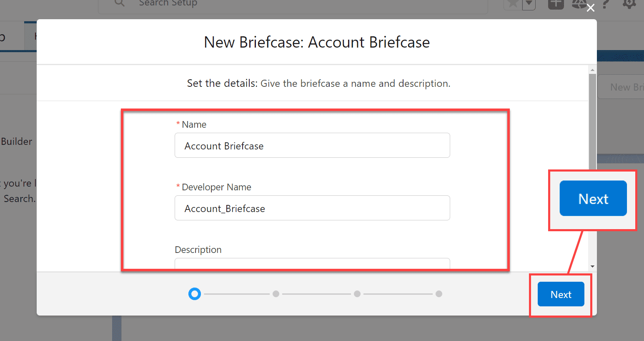Click the Search Setup input box
Viewport: 644px width, 341px height.
[292, 3]
